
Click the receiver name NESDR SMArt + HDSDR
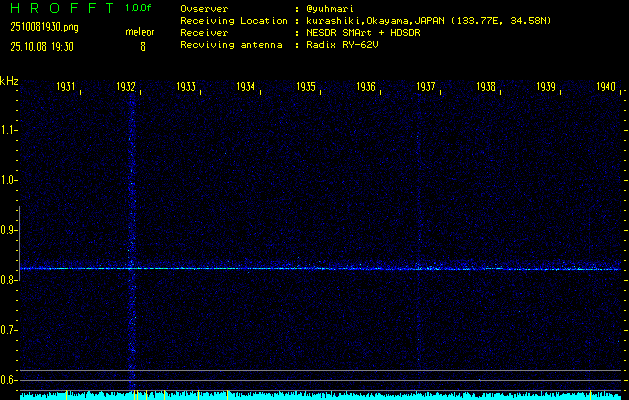pyautogui.click(x=362, y=33)
